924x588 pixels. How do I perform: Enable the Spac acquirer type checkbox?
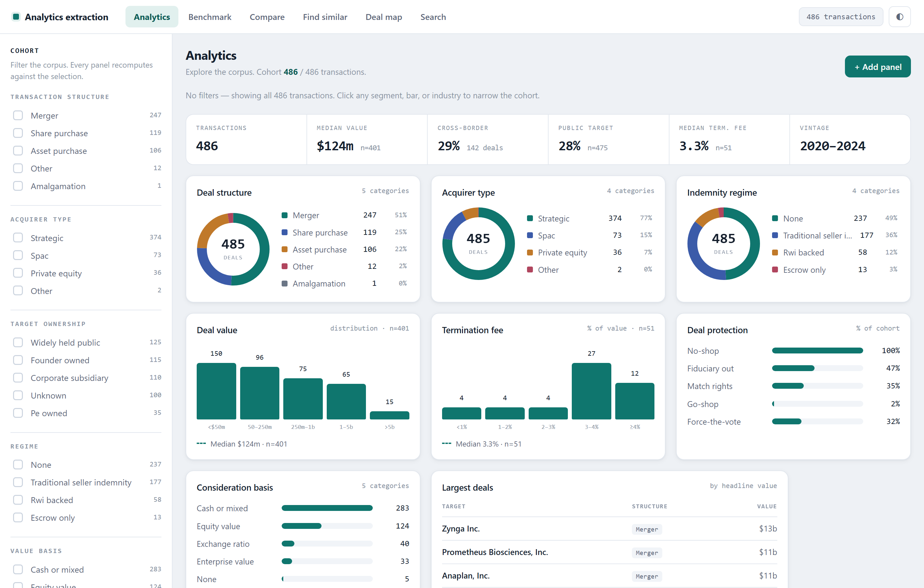[x=18, y=255]
